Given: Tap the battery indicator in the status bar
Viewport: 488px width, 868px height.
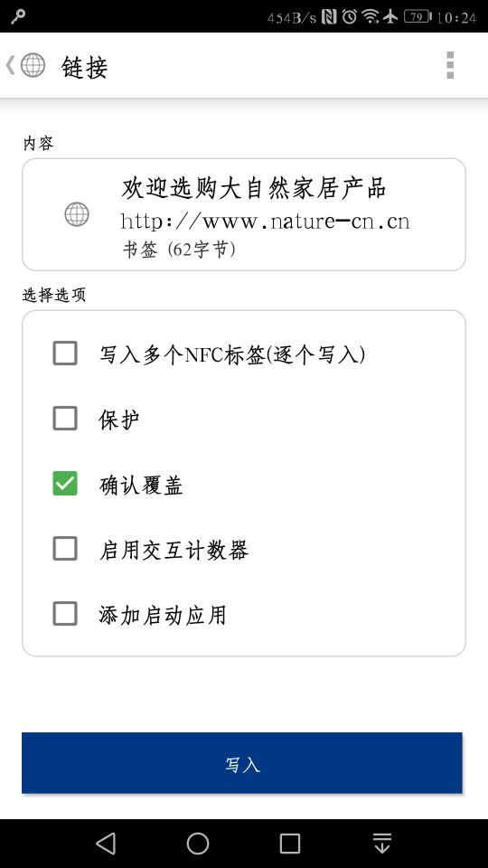Looking at the screenshot, I should (418, 17).
